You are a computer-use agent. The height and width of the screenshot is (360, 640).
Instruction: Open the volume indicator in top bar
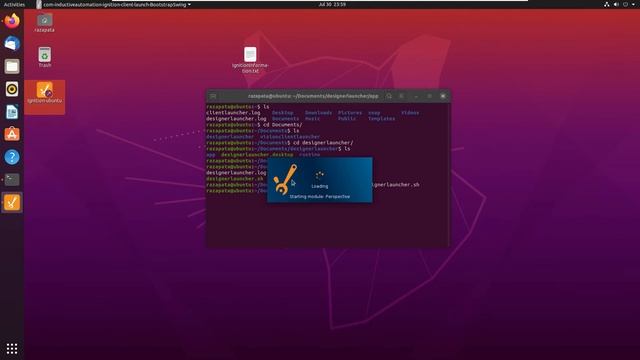click(x=616, y=4)
